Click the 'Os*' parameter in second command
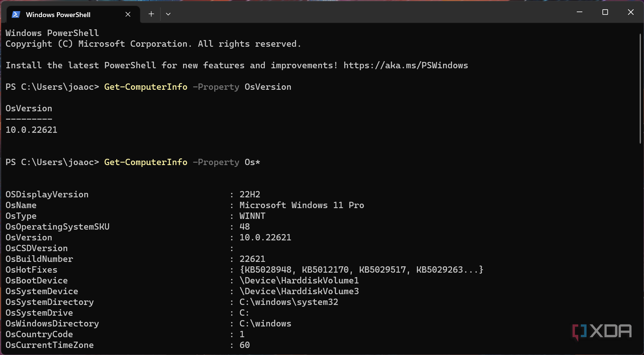The width and height of the screenshot is (644, 355). pos(252,162)
